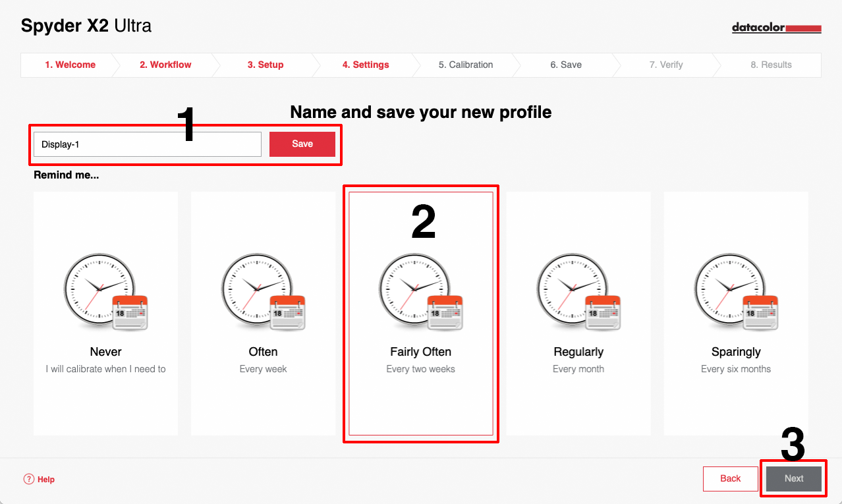The image size is (842, 504).
Task: Click the 'Name and save your new profile' heading
Action: pyautogui.click(x=421, y=112)
